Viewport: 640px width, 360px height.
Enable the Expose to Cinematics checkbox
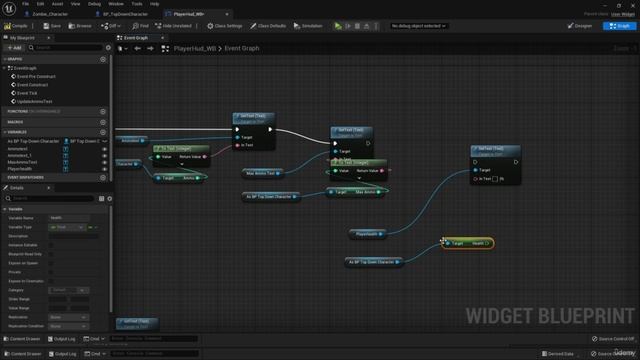[x=51, y=281]
